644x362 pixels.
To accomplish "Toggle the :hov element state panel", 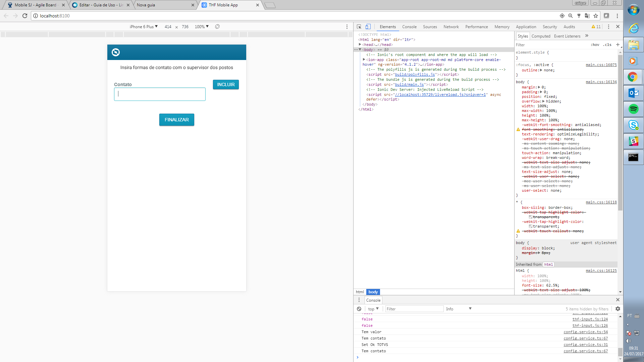I will (x=595, y=45).
